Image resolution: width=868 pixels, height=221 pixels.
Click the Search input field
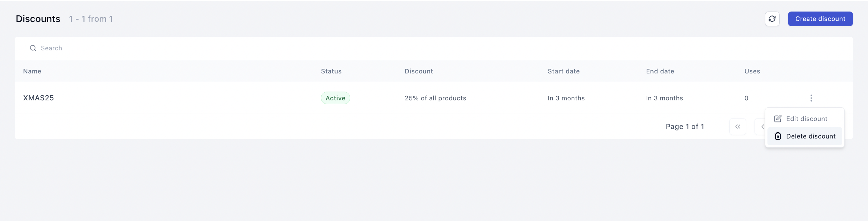point(434,48)
